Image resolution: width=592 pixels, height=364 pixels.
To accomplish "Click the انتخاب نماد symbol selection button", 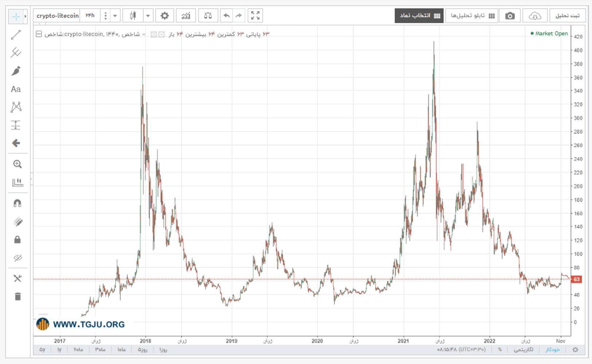I will [419, 16].
